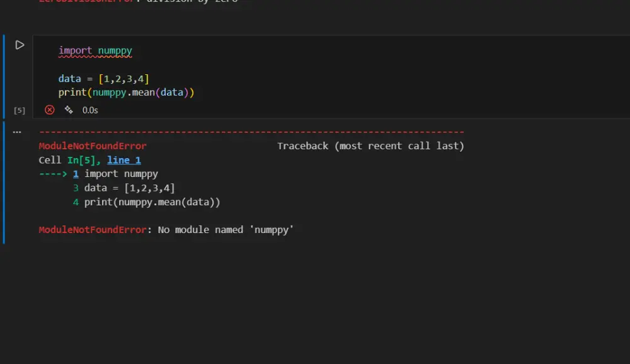Open the AI sparkle quick fix icon

(68, 110)
